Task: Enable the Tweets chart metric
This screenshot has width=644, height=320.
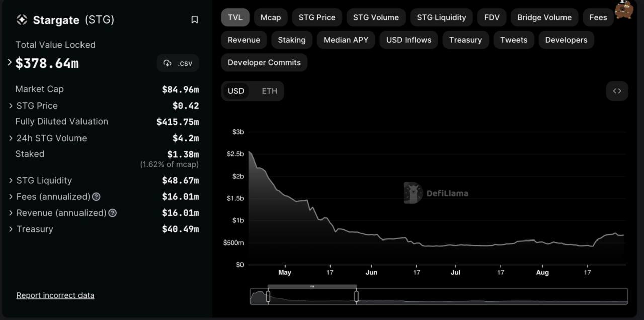Action: (514, 40)
